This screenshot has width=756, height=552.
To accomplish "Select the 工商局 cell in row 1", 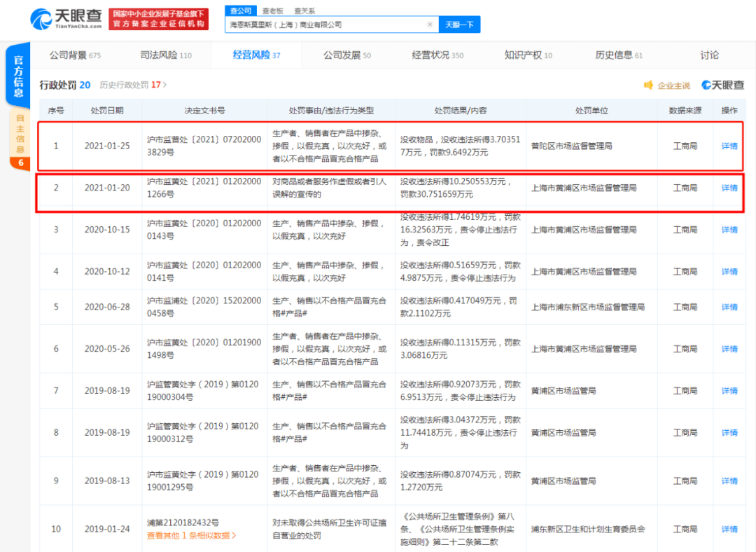I will click(x=685, y=146).
